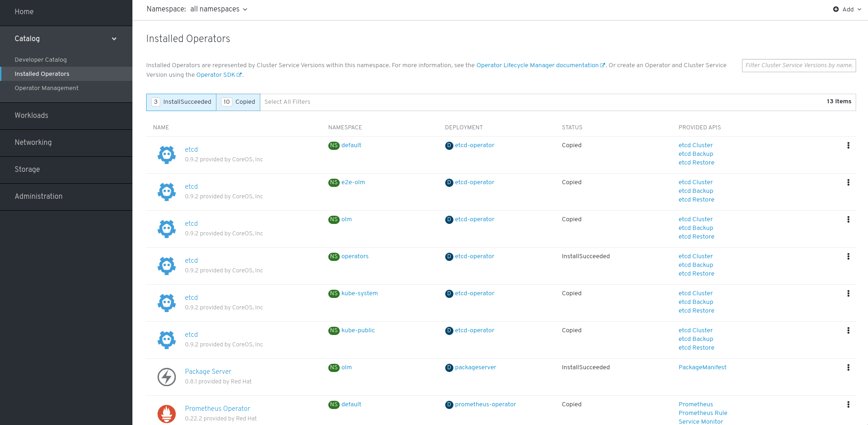Expand the Storage navigation section
868x425 pixels.
pos(66,170)
